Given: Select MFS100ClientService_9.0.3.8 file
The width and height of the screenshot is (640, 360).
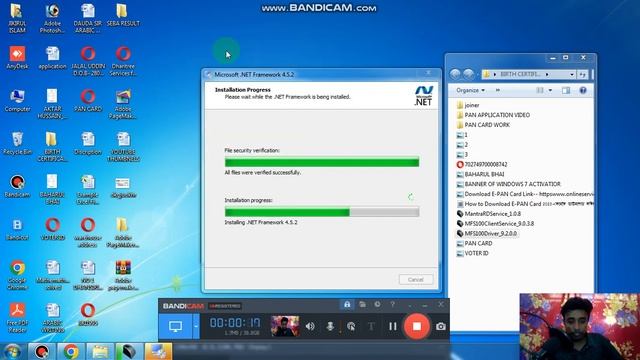Looking at the screenshot, I should pos(495,224).
